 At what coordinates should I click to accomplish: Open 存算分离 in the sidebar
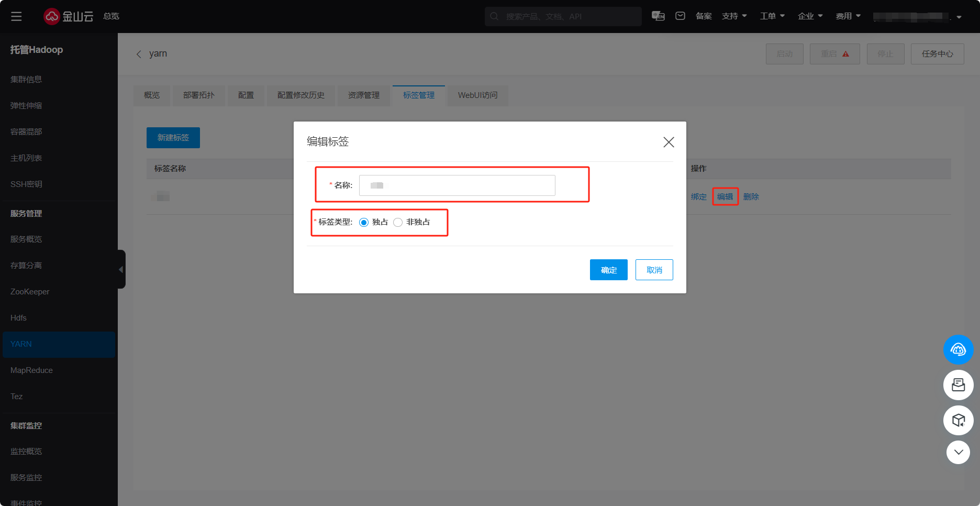click(26, 266)
